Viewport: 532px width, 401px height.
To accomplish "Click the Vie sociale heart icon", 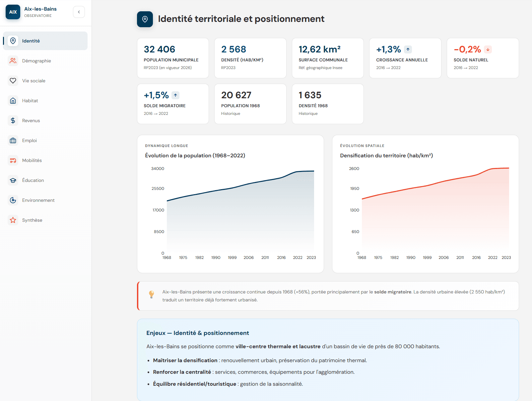I will click(x=13, y=81).
